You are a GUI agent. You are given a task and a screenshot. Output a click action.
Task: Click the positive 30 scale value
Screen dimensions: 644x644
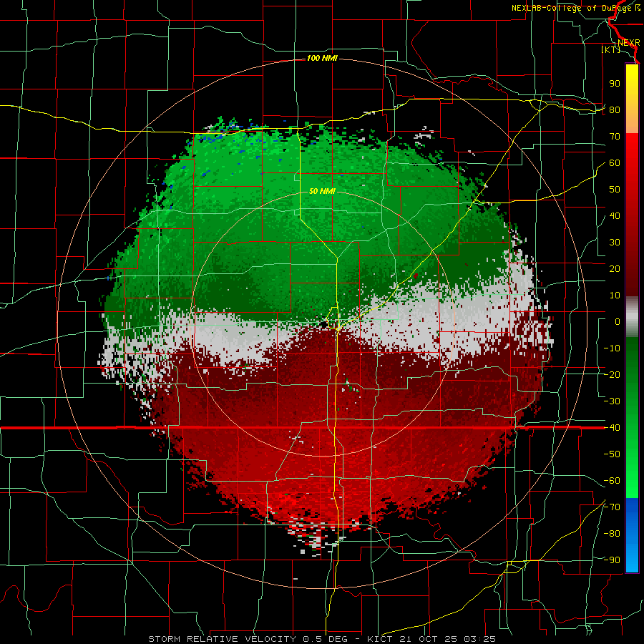coord(615,243)
